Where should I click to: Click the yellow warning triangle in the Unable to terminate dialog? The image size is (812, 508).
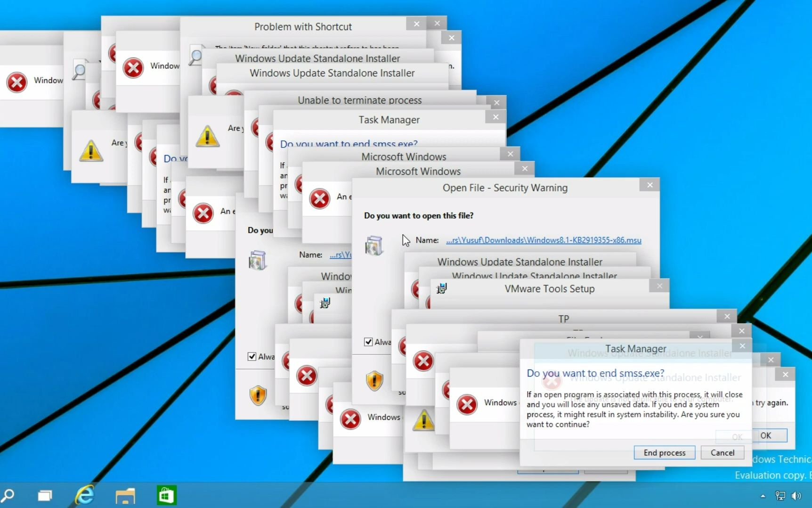207,137
